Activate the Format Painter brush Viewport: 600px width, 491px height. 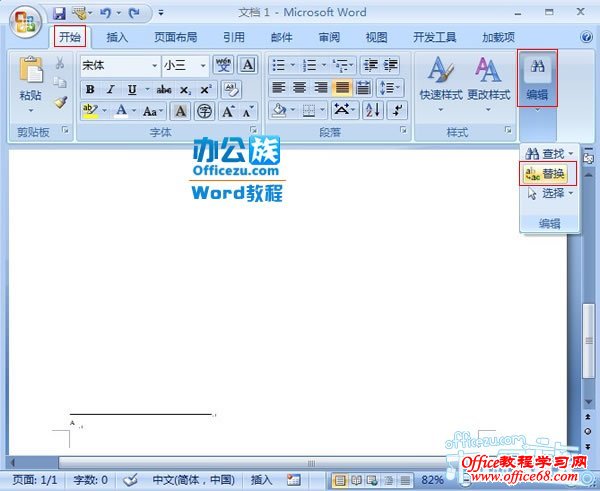(60, 102)
